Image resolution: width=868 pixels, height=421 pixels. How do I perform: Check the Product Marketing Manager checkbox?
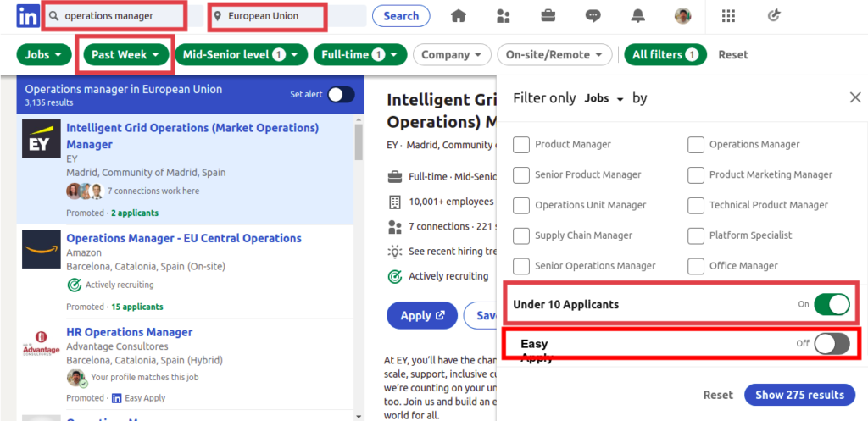695,175
